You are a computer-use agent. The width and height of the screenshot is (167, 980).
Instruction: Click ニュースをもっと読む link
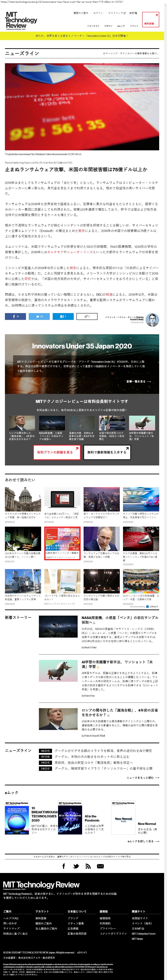[143, 778]
